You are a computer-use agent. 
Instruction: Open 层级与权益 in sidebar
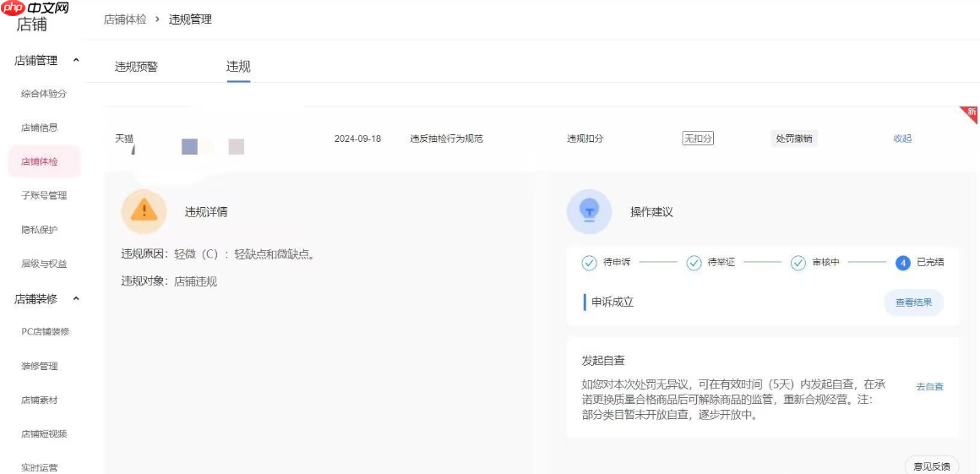(x=44, y=264)
